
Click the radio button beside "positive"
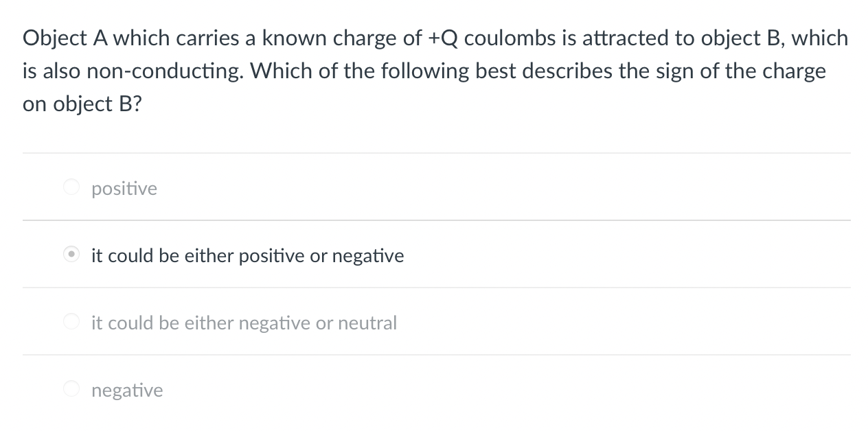click(x=71, y=187)
